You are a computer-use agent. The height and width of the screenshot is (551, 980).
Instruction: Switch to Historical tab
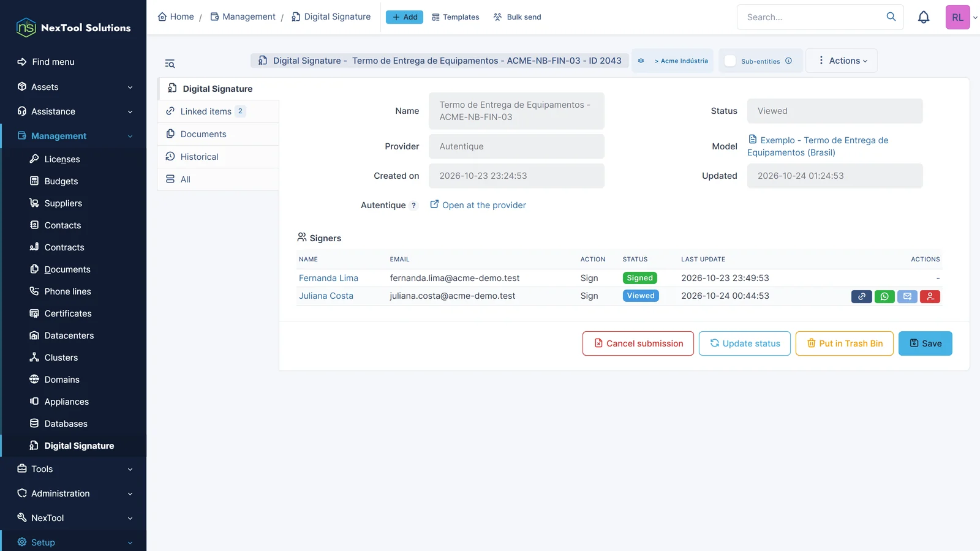pos(218,157)
